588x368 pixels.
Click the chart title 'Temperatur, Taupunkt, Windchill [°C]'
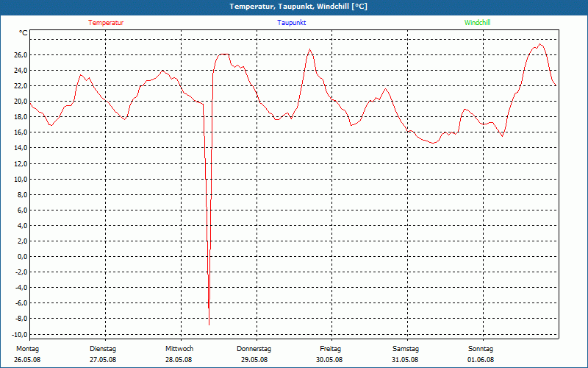(x=298, y=7)
